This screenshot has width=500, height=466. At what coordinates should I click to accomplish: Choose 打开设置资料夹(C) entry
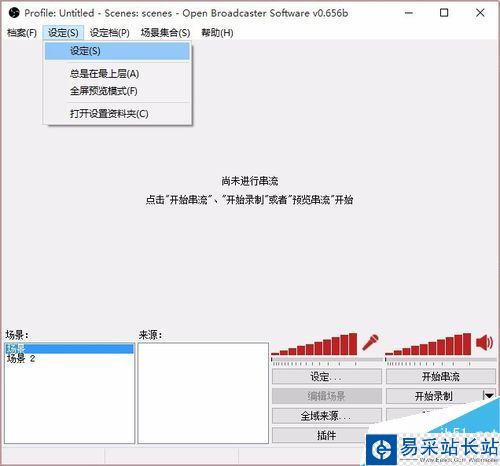pyautogui.click(x=117, y=114)
